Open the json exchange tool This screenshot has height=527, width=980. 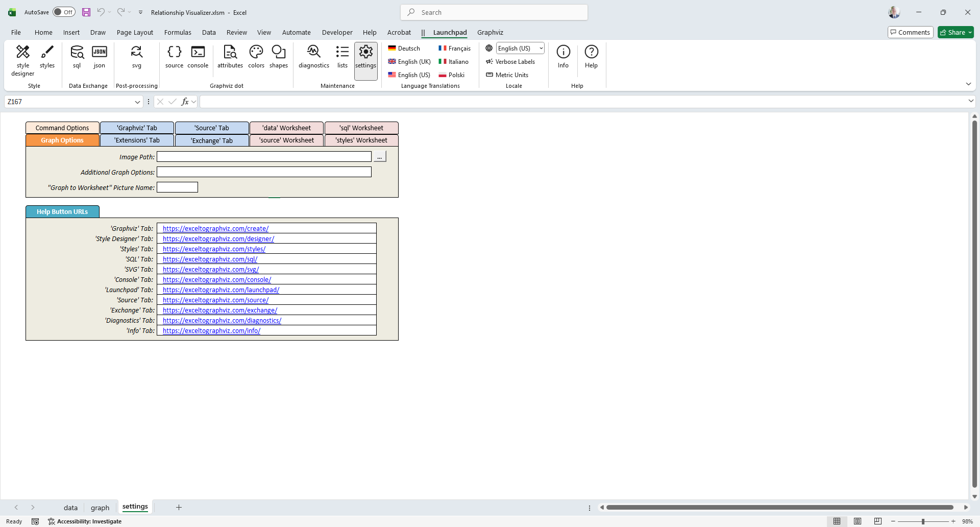[x=100, y=56]
